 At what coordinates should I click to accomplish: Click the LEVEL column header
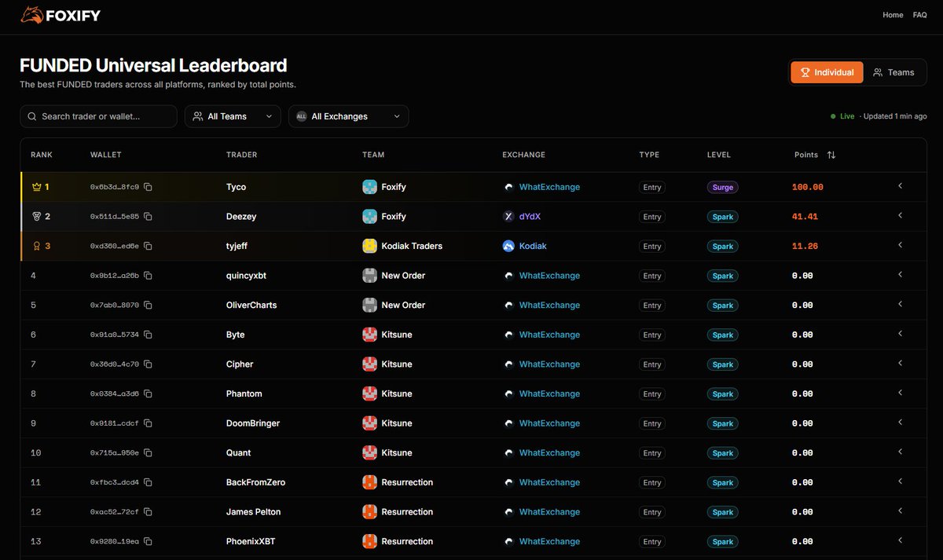pos(719,155)
